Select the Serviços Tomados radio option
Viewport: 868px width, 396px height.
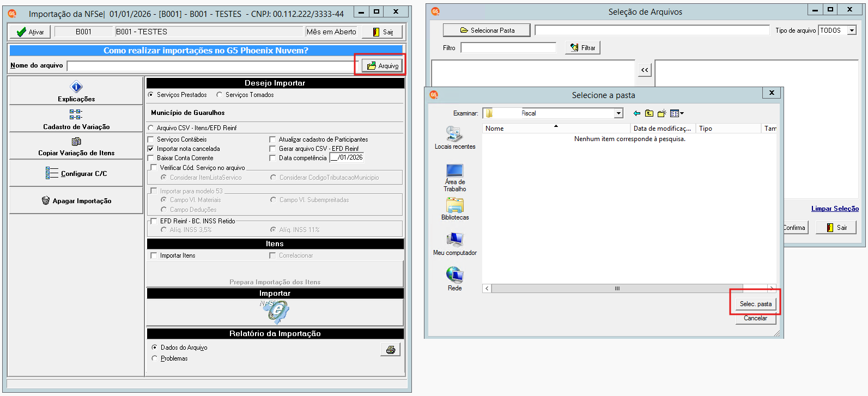pyautogui.click(x=219, y=95)
